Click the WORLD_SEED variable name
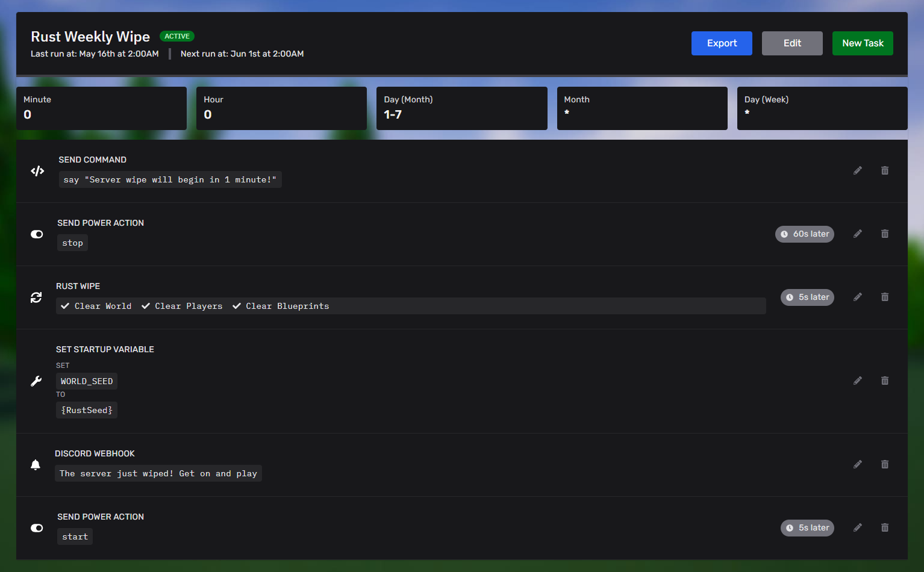Image resolution: width=924 pixels, height=572 pixels. (x=87, y=382)
